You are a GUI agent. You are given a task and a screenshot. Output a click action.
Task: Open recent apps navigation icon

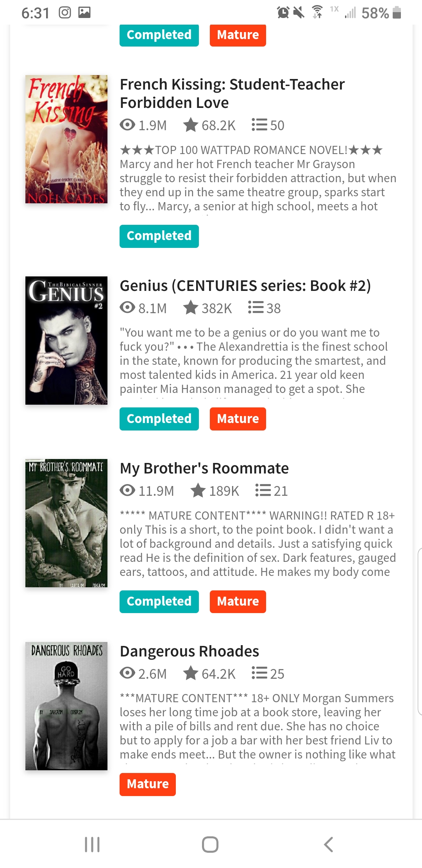pos(92,845)
